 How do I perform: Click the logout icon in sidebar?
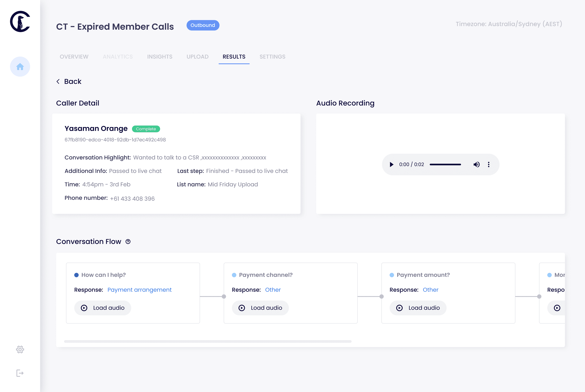point(20,373)
